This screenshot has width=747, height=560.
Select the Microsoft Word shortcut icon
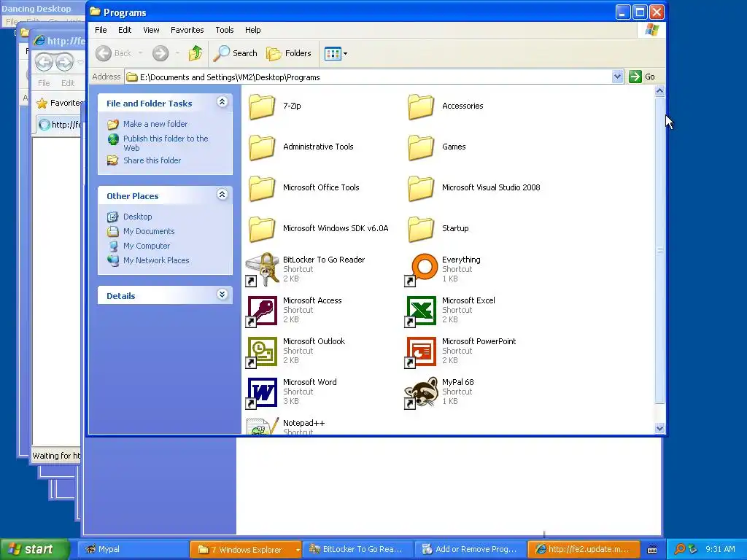(262, 392)
